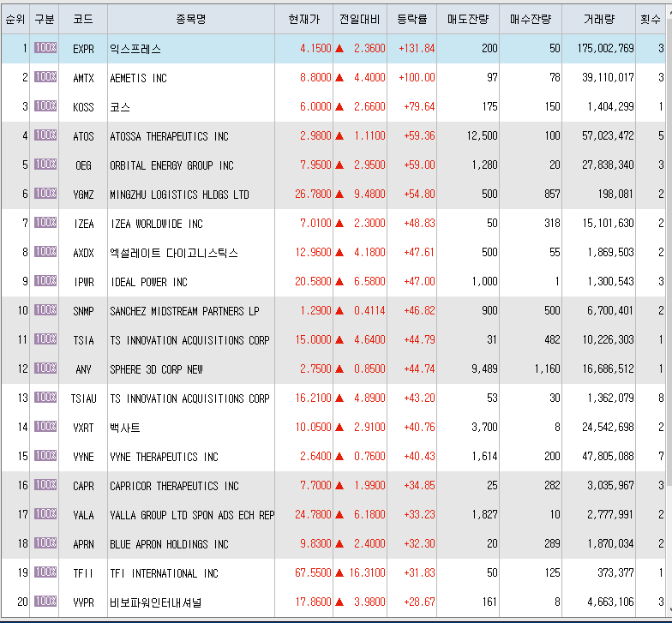Screen dimensions: 672x623
Task: Select IZEA WORLDWIDE INC name
Action: pos(156,224)
